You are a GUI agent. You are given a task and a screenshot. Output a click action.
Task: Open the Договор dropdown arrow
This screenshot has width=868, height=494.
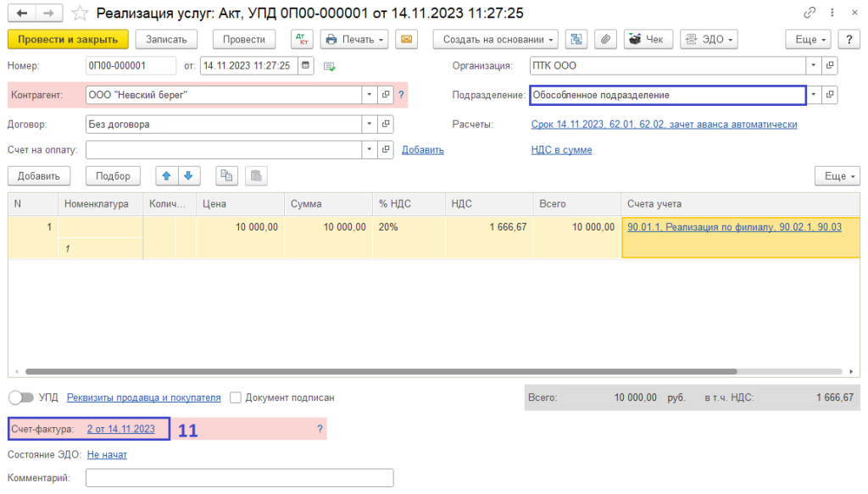pyautogui.click(x=369, y=124)
